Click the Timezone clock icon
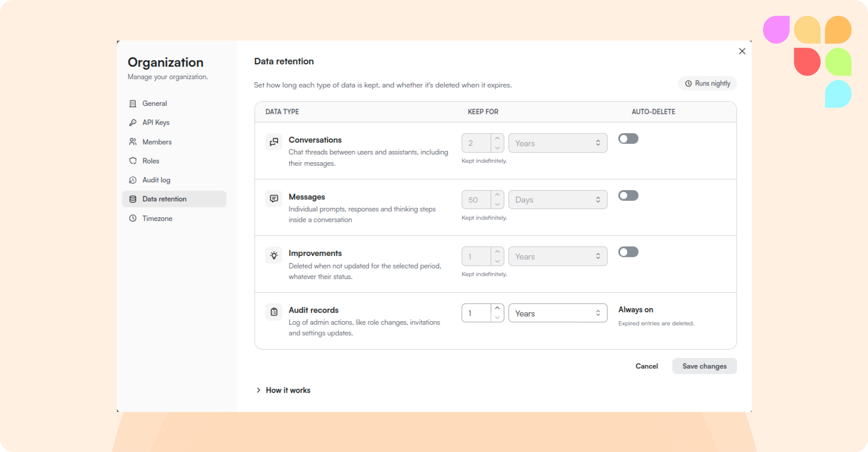This screenshot has width=868, height=452. (133, 218)
